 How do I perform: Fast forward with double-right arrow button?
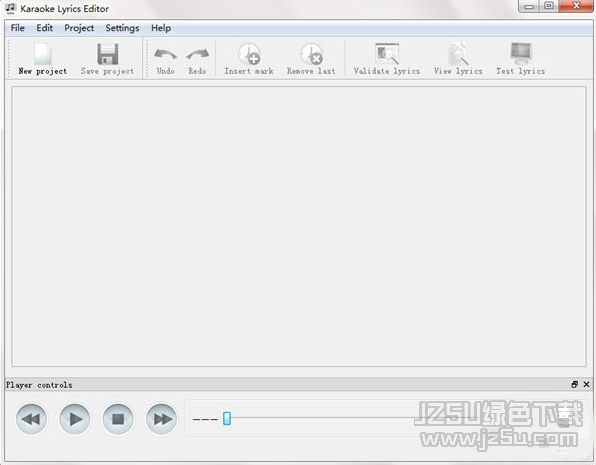[x=162, y=419]
